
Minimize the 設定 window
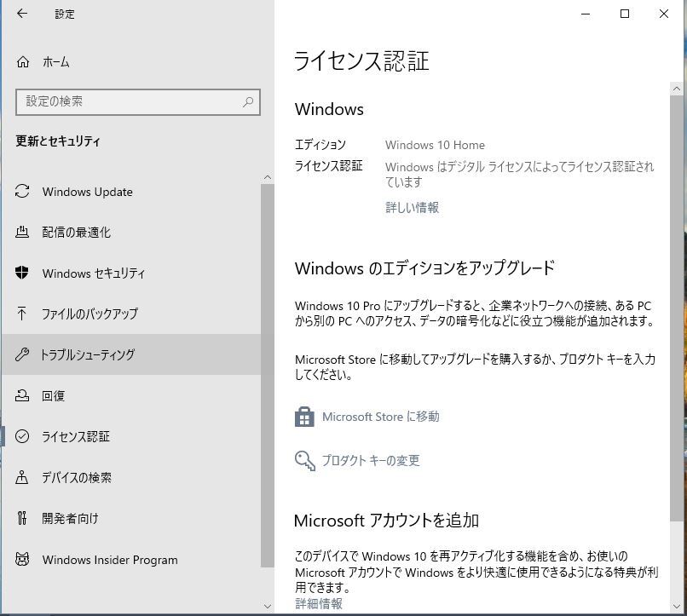(586, 14)
